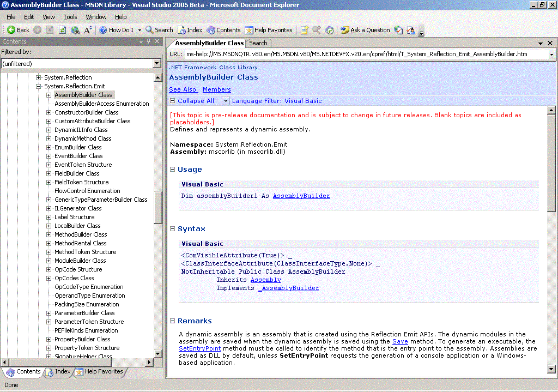The image size is (558, 392).
Task: Collapse the Syntax section
Action: coord(173,228)
